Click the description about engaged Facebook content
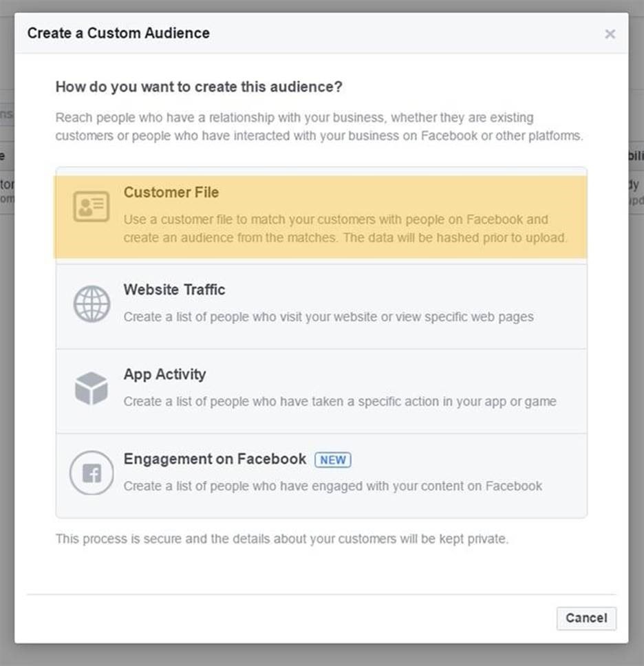 pyautogui.click(x=333, y=486)
